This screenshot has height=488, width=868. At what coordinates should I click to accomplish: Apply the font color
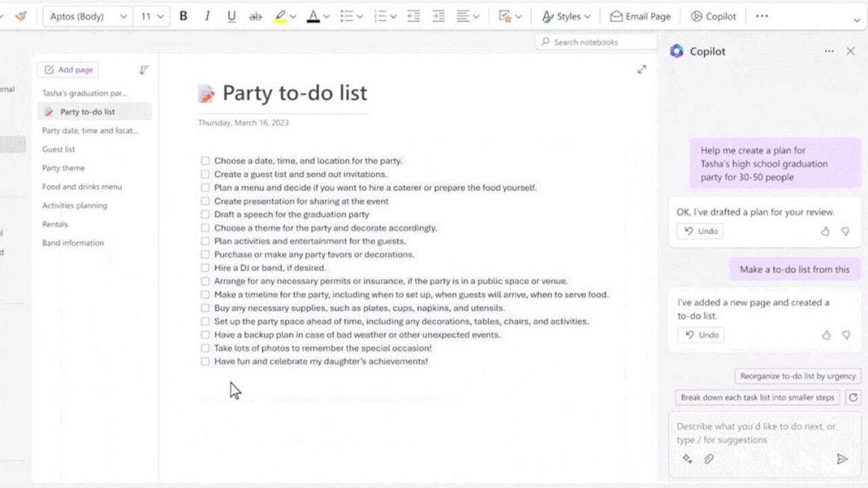point(313,16)
